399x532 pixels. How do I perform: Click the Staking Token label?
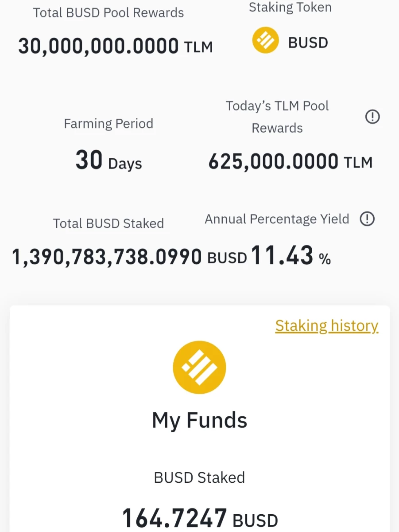coord(290,7)
